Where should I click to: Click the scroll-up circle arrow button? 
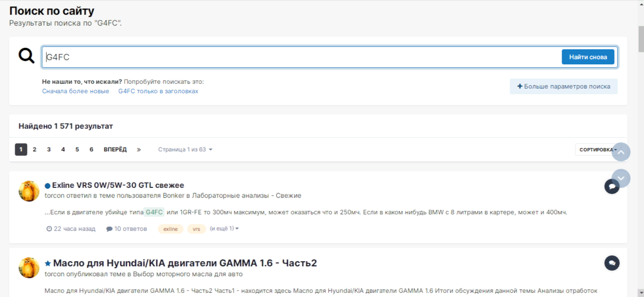[621, 152]
